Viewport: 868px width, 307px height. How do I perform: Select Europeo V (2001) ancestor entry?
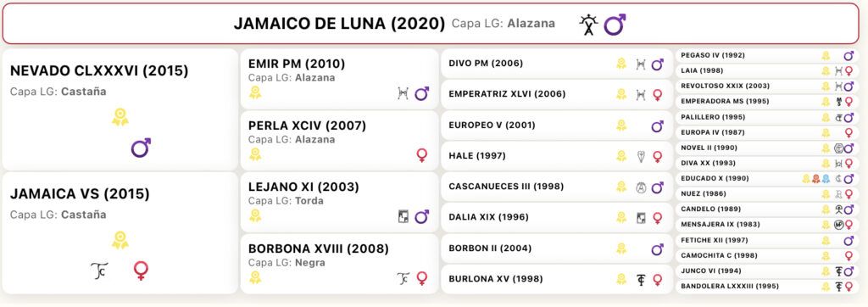coord(556,126)
